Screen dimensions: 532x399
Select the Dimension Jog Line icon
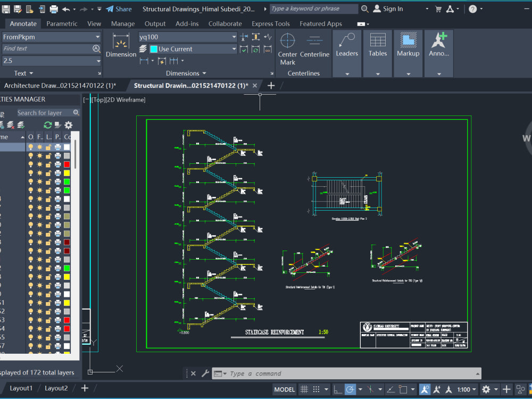tap(268, 37)
